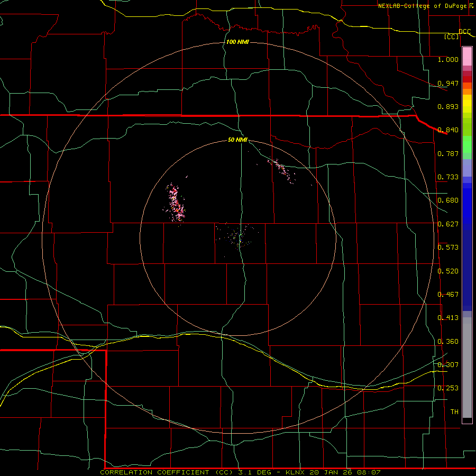
Task: Click the 0.307 scale label
Action: [448, 365]
